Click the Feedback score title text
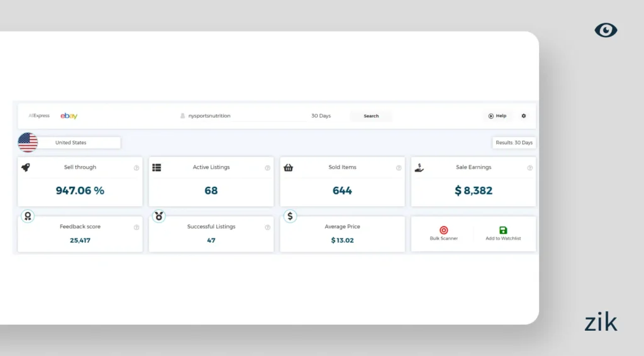 pos(80,226)
